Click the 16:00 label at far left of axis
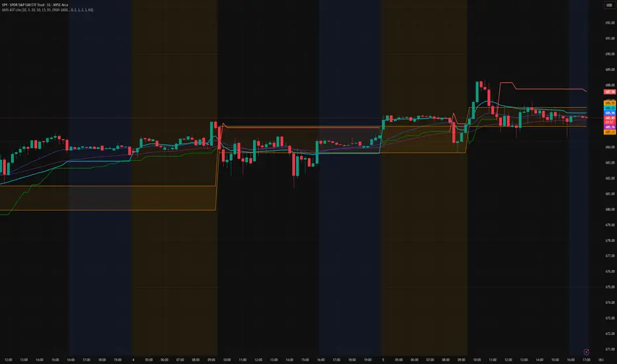The width and height of the screenshot is (617, 364). coord(71,359)
